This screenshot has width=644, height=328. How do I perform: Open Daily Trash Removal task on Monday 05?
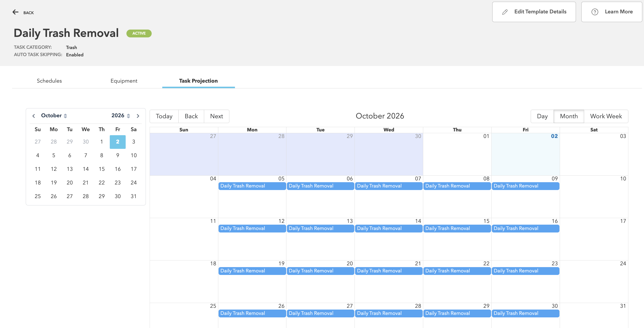pyautogui.click(x=252, y=186)
